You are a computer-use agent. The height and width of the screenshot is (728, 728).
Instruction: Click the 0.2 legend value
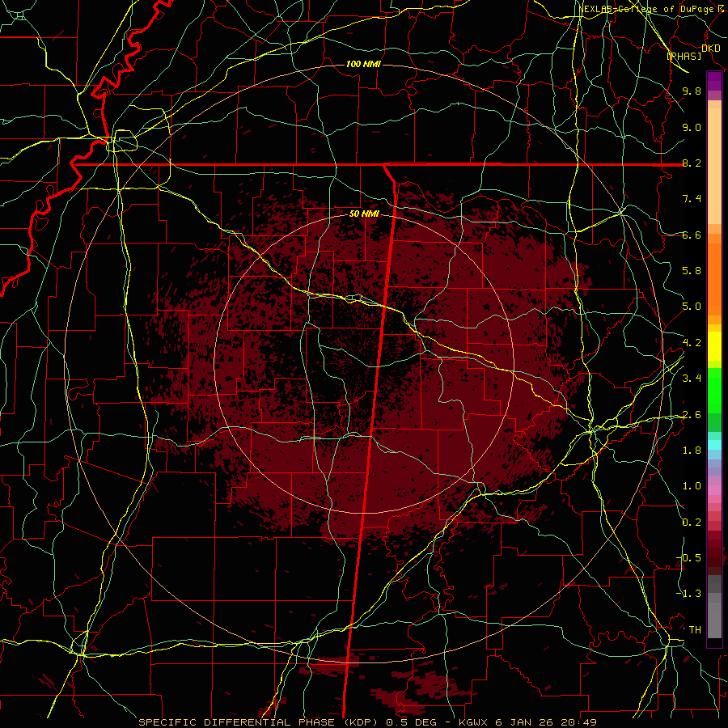(x=692, y=523)
